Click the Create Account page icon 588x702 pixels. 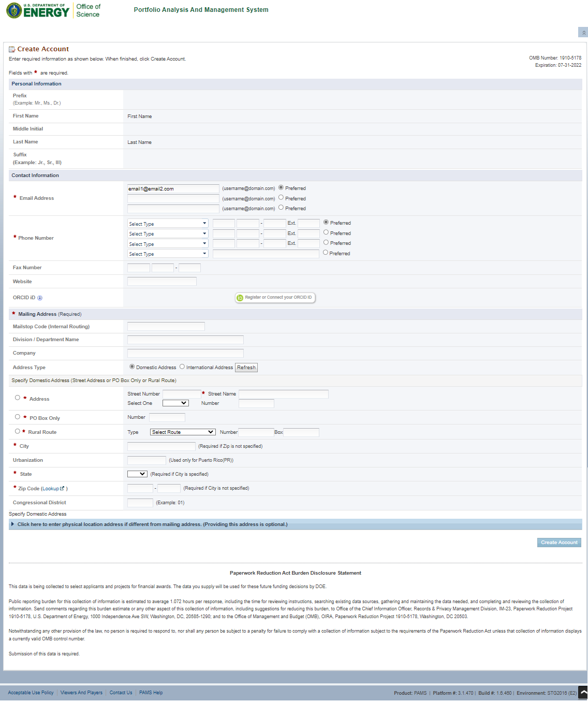(x=12, y=49)
